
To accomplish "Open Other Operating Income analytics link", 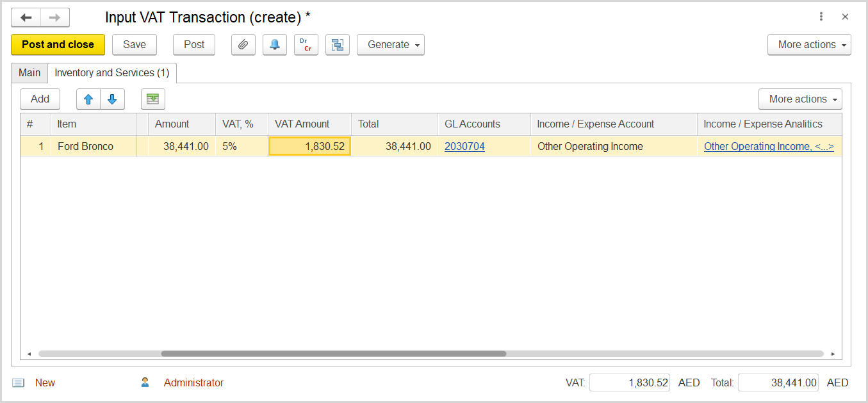I will (769, 147).
